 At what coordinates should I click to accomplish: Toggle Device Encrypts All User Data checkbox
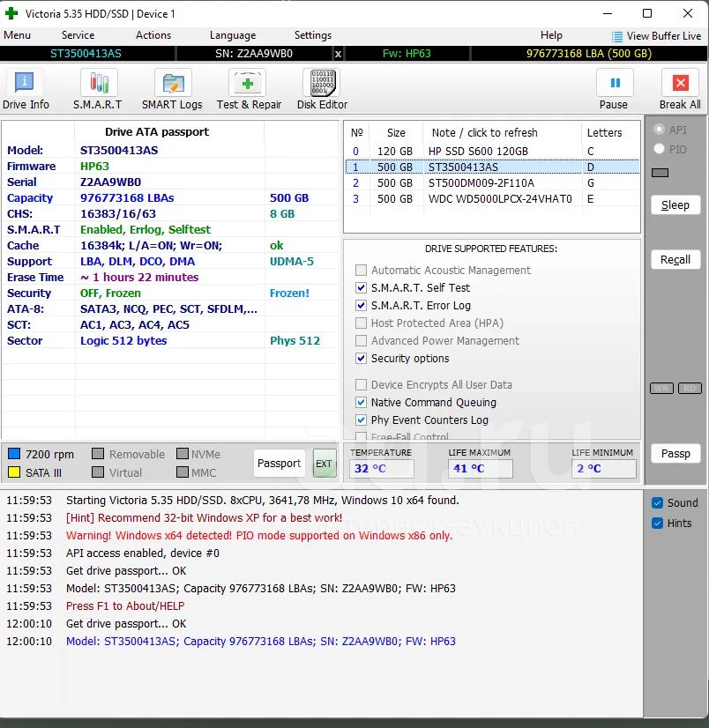[x=361, y=385]
